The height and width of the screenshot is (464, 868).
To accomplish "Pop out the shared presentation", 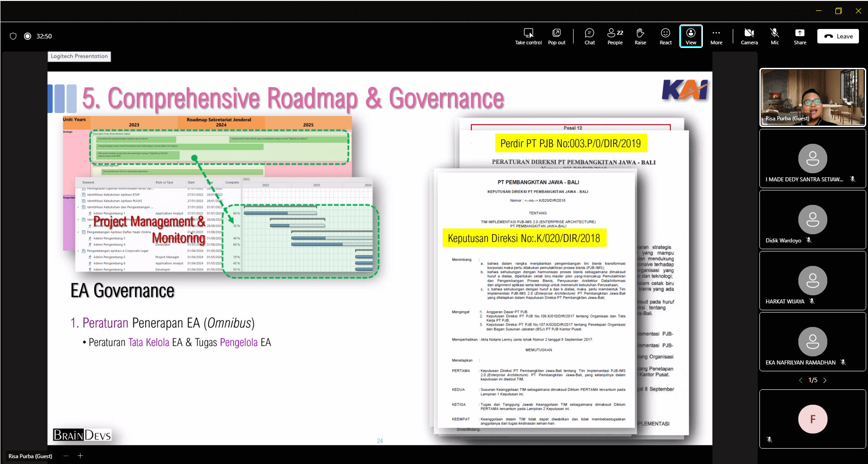I will coord(557,36).
